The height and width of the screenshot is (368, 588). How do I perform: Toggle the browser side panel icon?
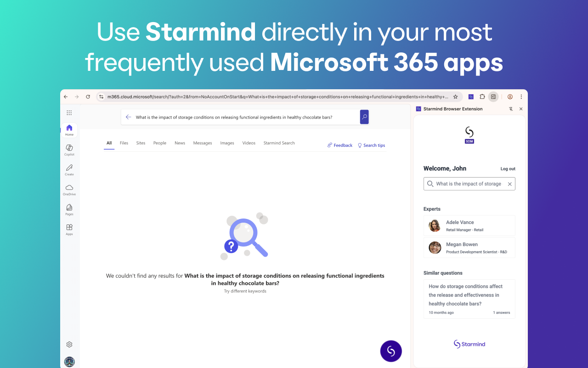(x=493, y=97)
